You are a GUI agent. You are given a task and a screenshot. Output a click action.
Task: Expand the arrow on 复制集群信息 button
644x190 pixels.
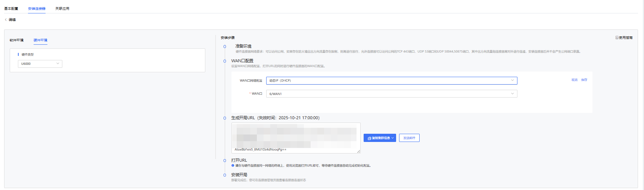point(392,138)
